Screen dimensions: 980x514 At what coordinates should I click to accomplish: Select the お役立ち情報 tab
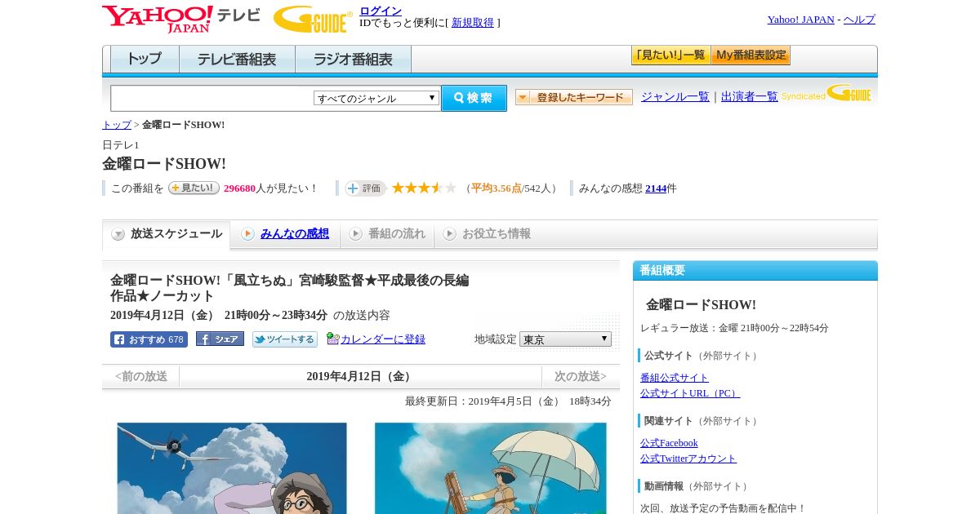click(487, 234)
